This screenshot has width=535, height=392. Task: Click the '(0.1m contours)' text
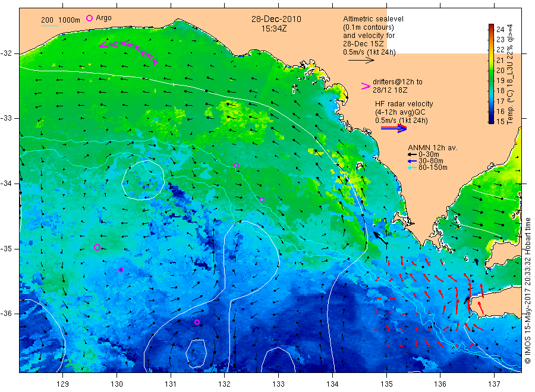[x=369, y=27]
